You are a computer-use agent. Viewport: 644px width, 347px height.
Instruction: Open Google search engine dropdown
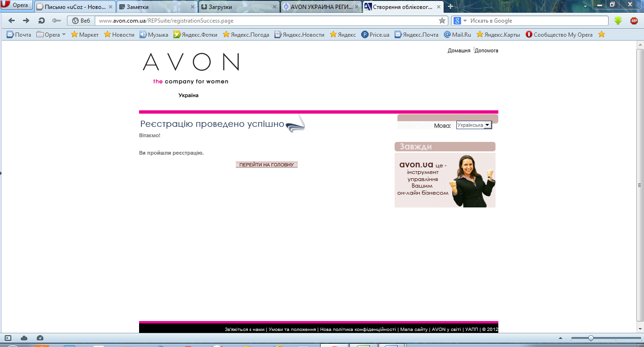[460, 21]
